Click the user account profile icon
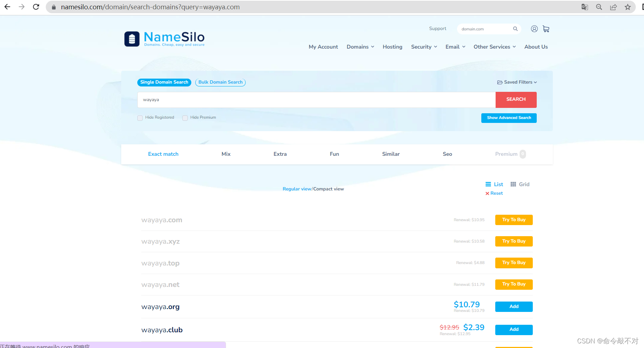644x348 pixels. pyautogui.click(x=534, y=29)
